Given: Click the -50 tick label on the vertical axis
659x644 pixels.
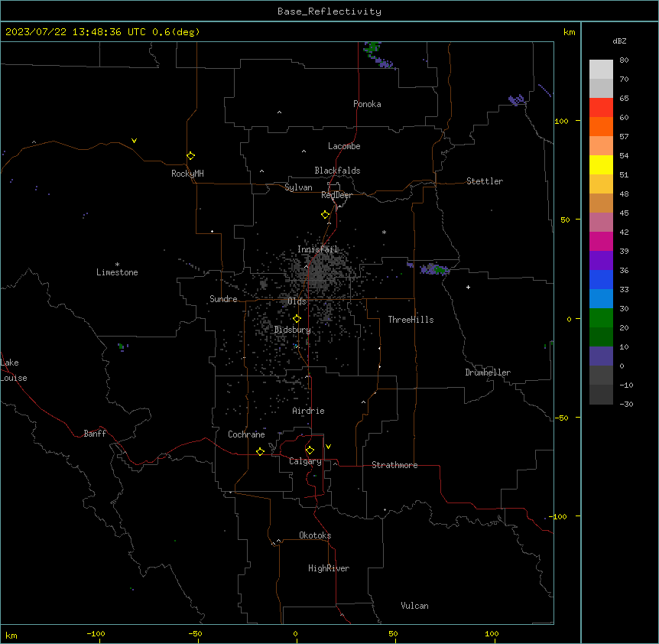Looking at the screenshot, I should [561, 418].
